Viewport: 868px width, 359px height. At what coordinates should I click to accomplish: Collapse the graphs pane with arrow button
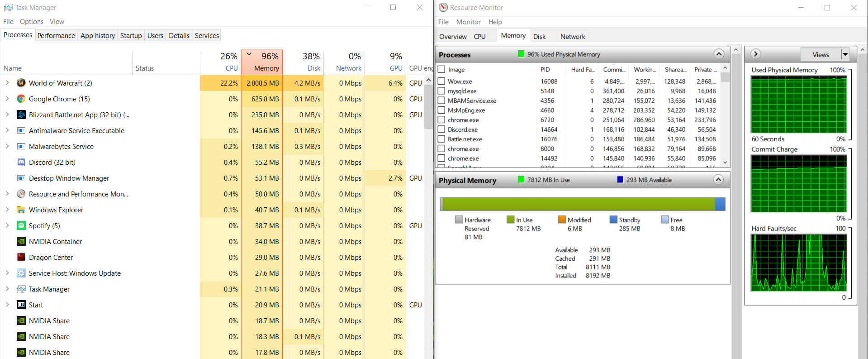coord(755,54)
